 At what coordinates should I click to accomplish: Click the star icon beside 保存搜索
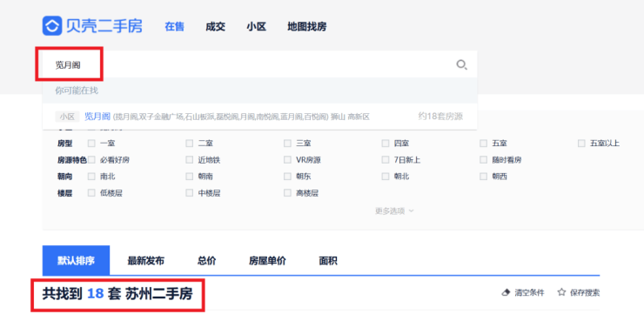[x=561, y=292]
